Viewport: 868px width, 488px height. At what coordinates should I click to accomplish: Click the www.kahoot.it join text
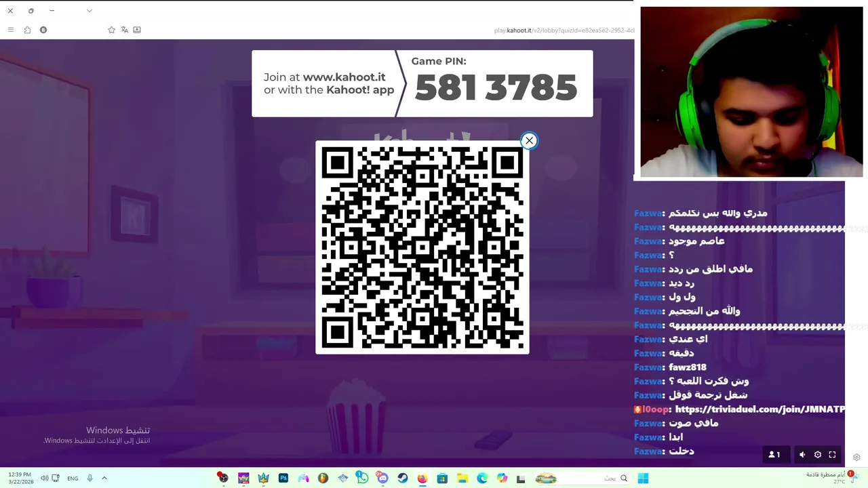344,77
